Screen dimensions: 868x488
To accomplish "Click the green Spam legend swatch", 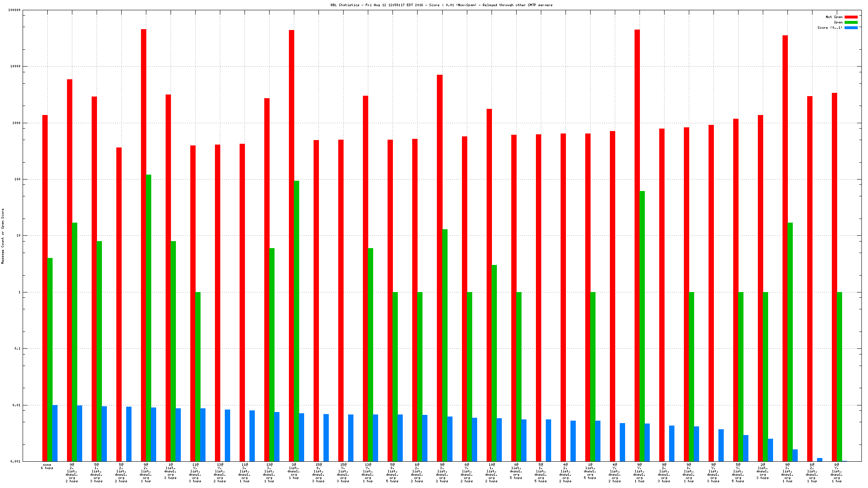I will 851,22.
